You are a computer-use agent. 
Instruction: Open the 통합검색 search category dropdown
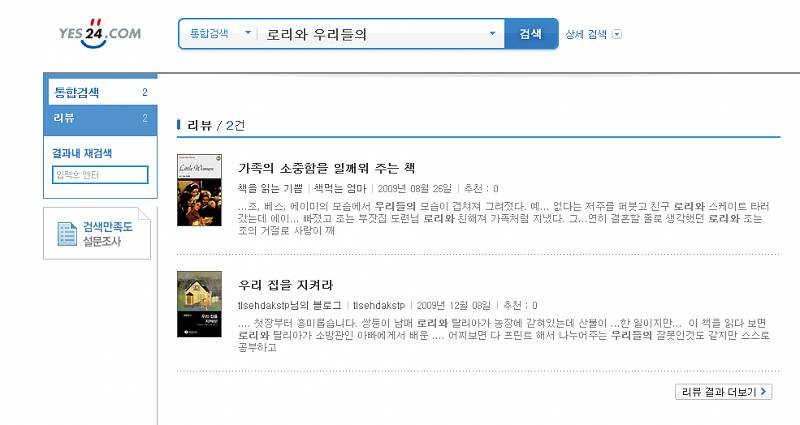point(220,34)
